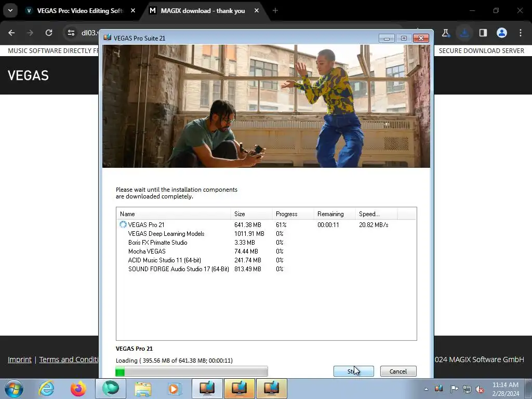Minimize the browser window
The width and height of the screenshot is (532, 399).
pyautogui.click(x=472, y=10)
